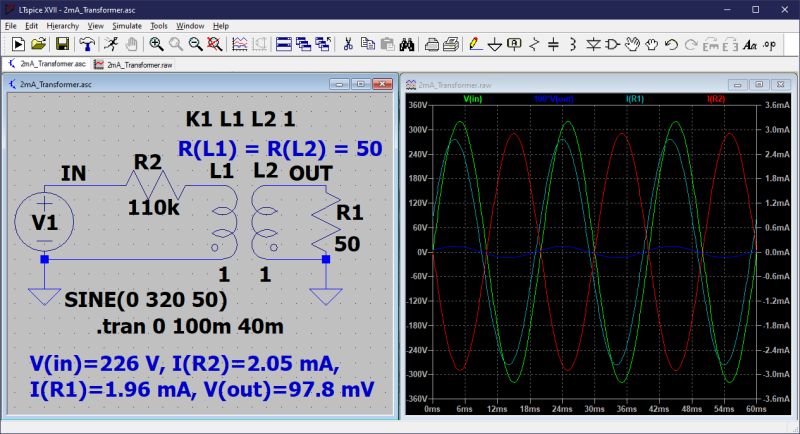Open the View menu
This screenshot has width=800, height=434.
[95, 25]
